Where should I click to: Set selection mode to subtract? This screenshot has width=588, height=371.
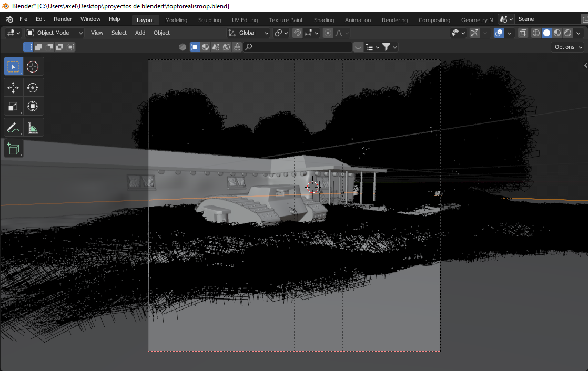tap(49, 47)
